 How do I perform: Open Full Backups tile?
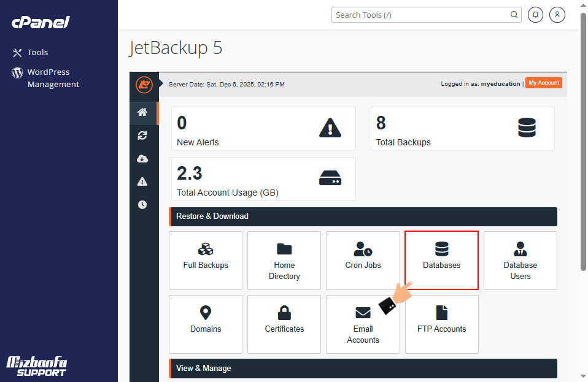206,260
